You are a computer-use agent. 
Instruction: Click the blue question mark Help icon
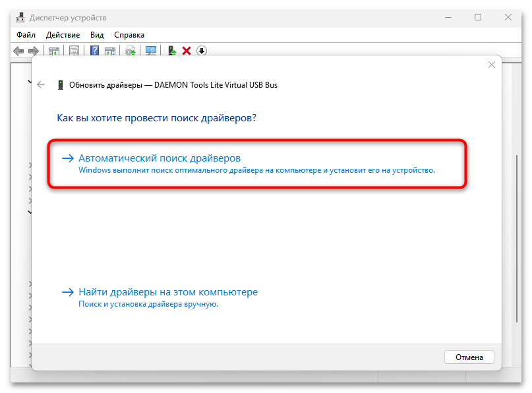point(95,51)
